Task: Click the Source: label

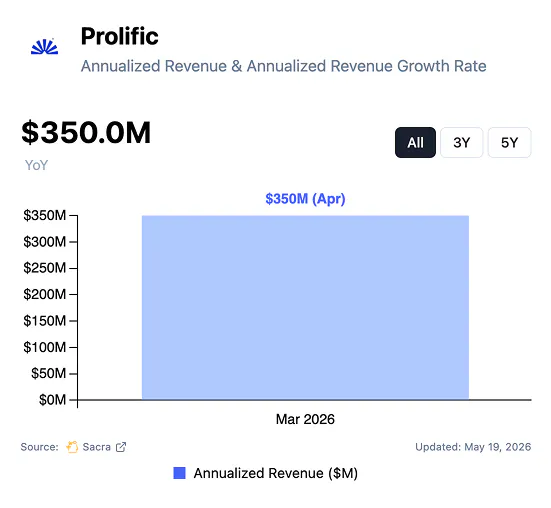Action: coord(39,447)
